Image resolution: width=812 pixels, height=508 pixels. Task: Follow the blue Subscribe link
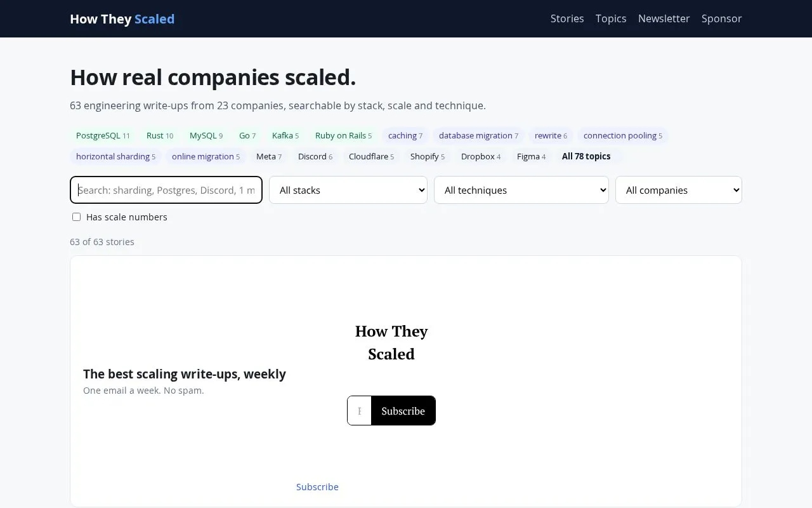(x=317, y=487)
